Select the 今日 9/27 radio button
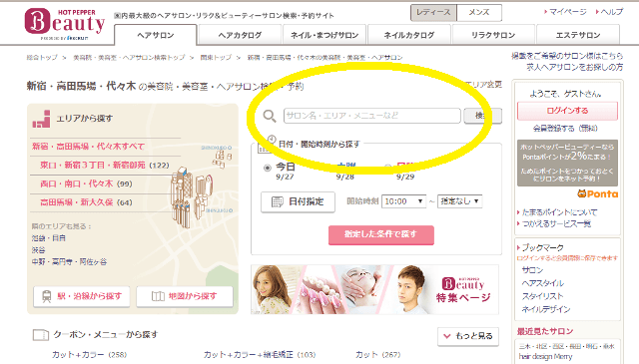639x364 pixels. 268,168
